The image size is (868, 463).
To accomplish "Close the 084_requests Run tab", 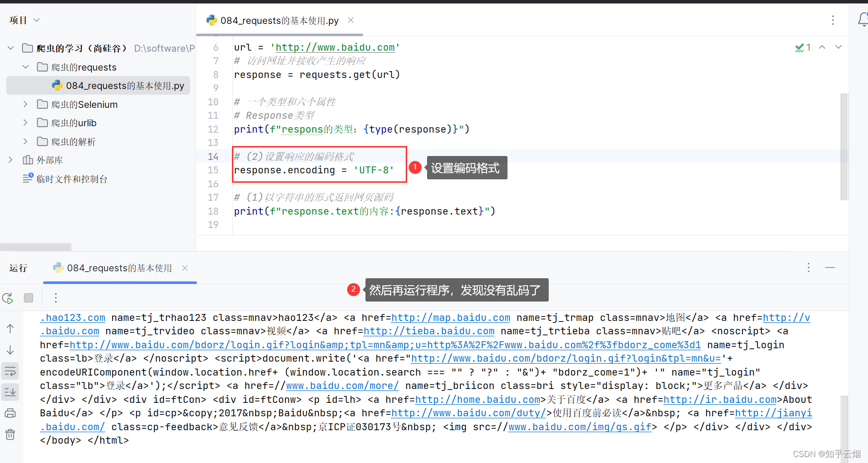I will click(x=185, y=268).
